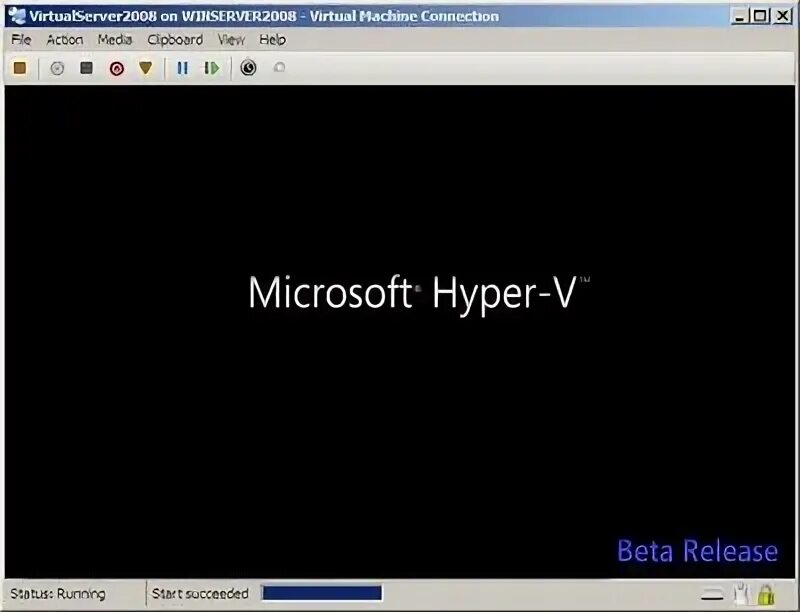
Task: Open the Media menu
Action: coord(115,40)
